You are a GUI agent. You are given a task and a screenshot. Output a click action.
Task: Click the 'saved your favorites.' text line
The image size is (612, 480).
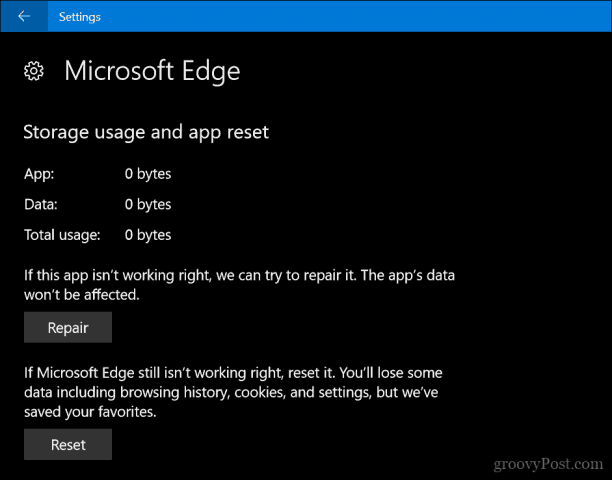tap(90, 412)
